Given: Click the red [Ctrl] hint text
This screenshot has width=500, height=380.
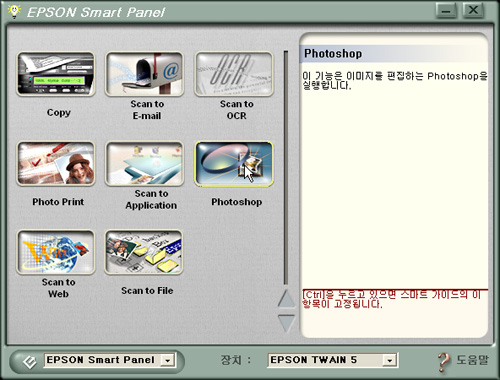Looking at the screenshot, I should tap(391, 299).
